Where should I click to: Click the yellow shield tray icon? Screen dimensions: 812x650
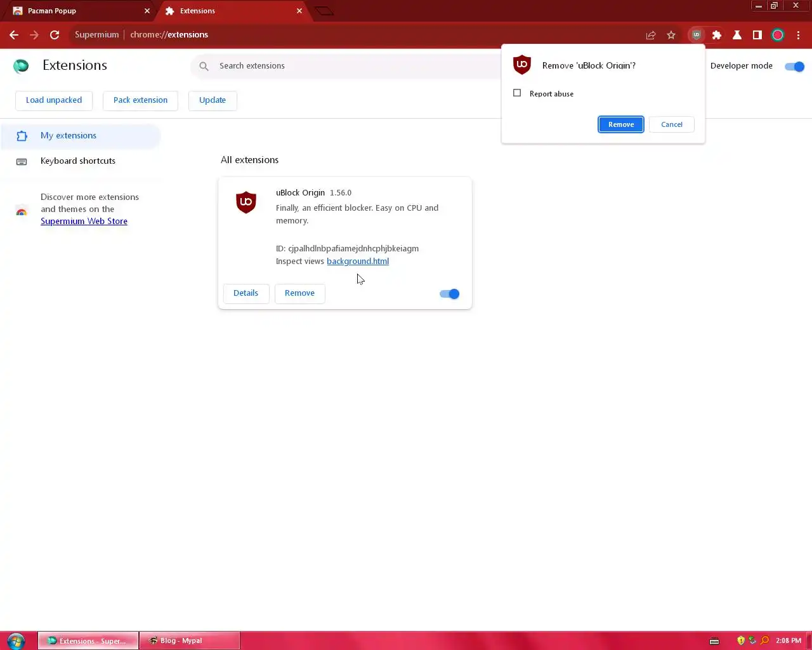coord(741,640)
